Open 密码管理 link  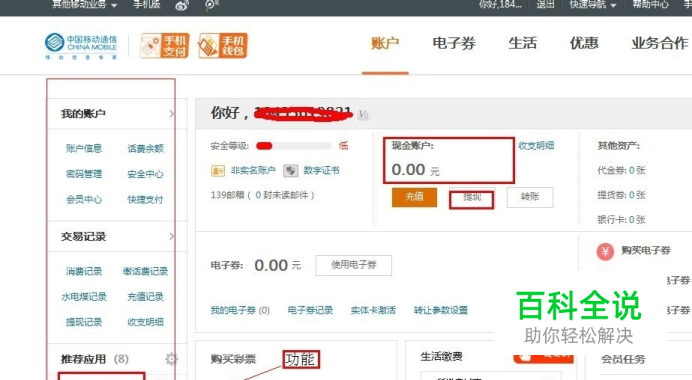84,174
